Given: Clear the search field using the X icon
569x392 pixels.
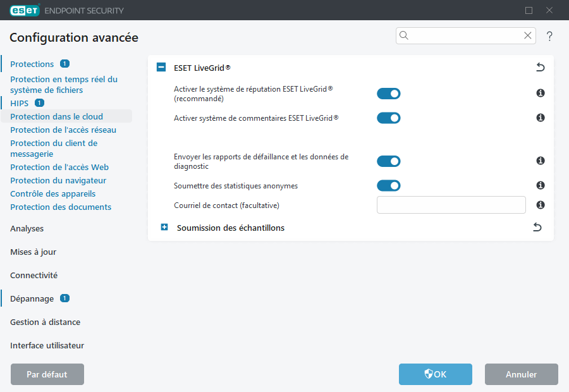Looking at the screenshot, I should click(x=528, y=36).
